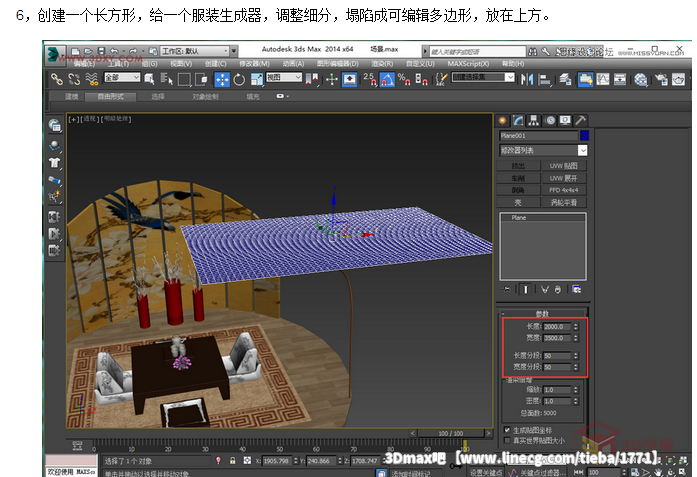Screen dimensions: 697x477
Task: Open the selection filter dropdown 全部
Action: (x=122, y=77)
